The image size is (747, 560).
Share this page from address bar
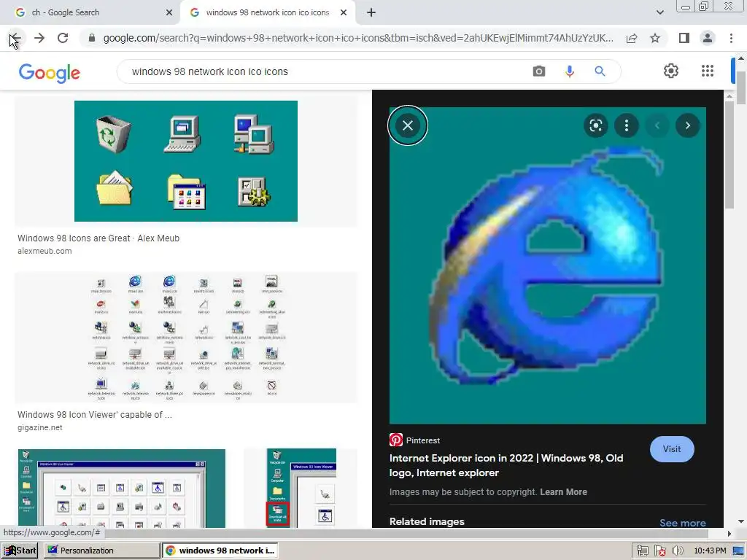(x=632, y=38)
